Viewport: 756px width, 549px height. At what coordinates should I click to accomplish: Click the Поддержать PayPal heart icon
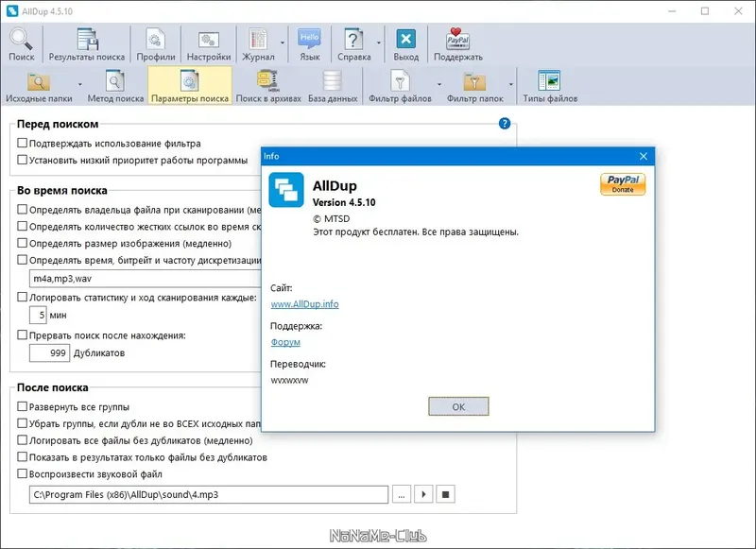coord(457,44)
